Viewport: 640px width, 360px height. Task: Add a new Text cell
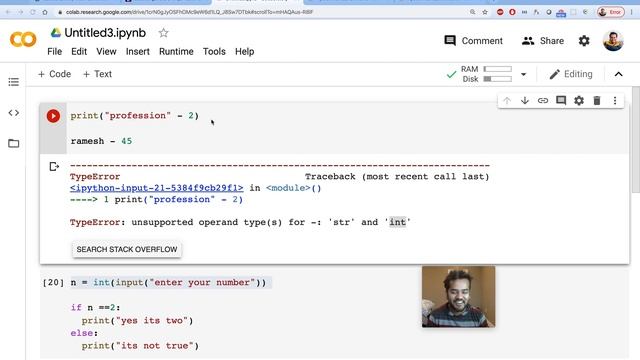pos(97,74)
